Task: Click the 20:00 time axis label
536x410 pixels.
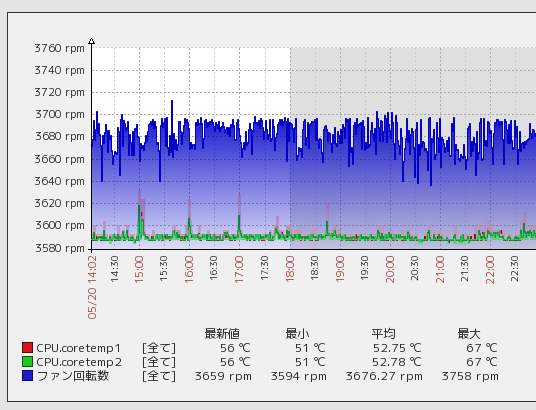Action: [x=390, y=270]
